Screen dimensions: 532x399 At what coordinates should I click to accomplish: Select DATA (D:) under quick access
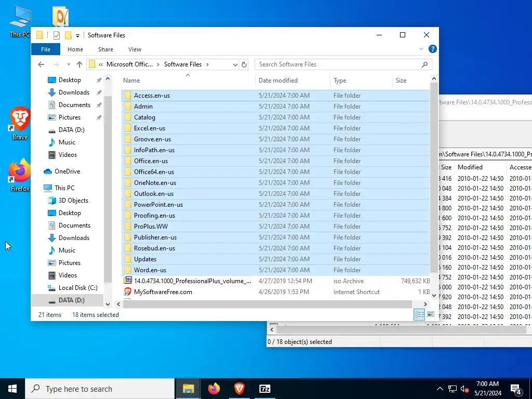click(71, 130)
